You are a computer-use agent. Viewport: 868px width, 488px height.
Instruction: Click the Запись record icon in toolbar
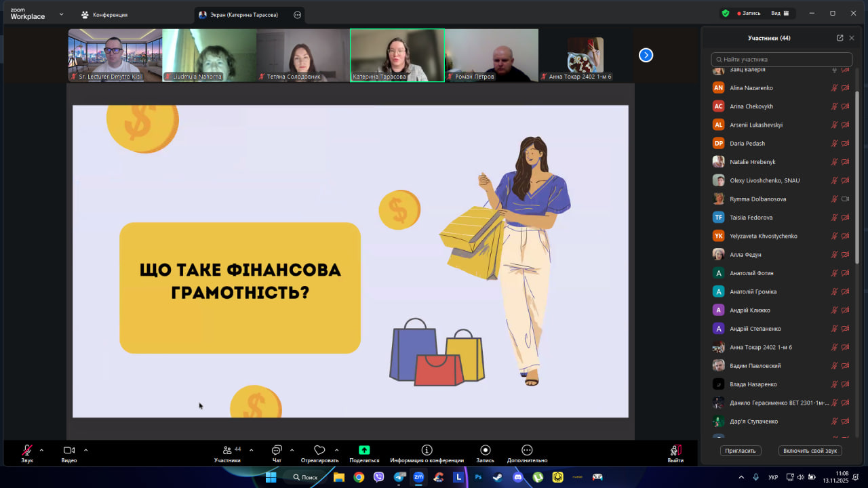485,451
